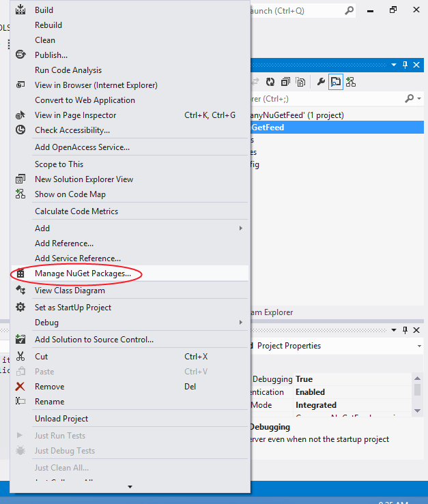
Task: Toggle auto-hide pin on Solution Explorer
Action: pyautogui.click(x=405, y=65)
